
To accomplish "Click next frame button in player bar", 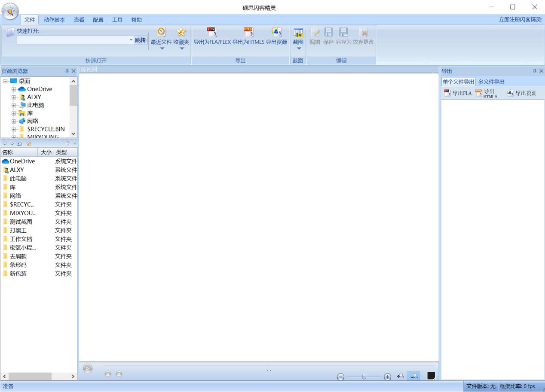I will tap(119, 374).
